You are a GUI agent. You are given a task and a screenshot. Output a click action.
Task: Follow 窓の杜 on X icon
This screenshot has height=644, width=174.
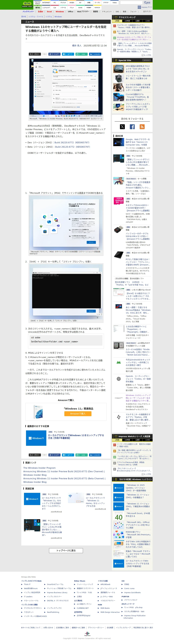click(122, 127)
